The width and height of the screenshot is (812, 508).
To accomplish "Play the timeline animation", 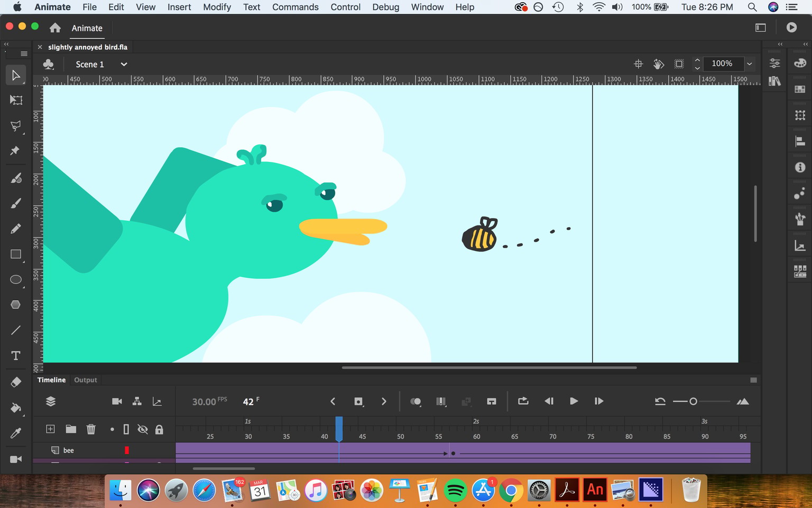I will [574, 401].
